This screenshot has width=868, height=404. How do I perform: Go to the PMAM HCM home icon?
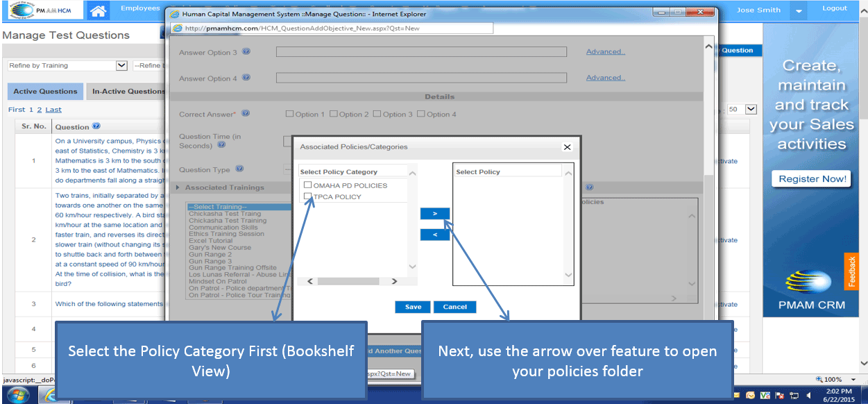pos(99,10)
